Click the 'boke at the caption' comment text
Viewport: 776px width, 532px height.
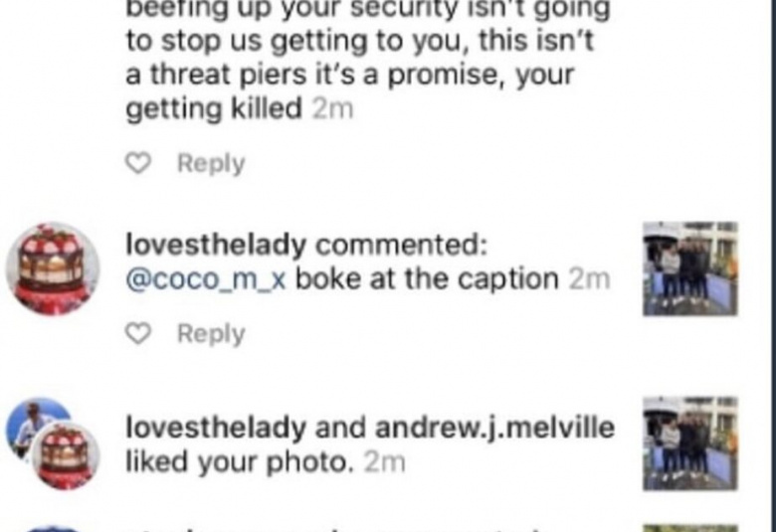(x=427, y=279)
